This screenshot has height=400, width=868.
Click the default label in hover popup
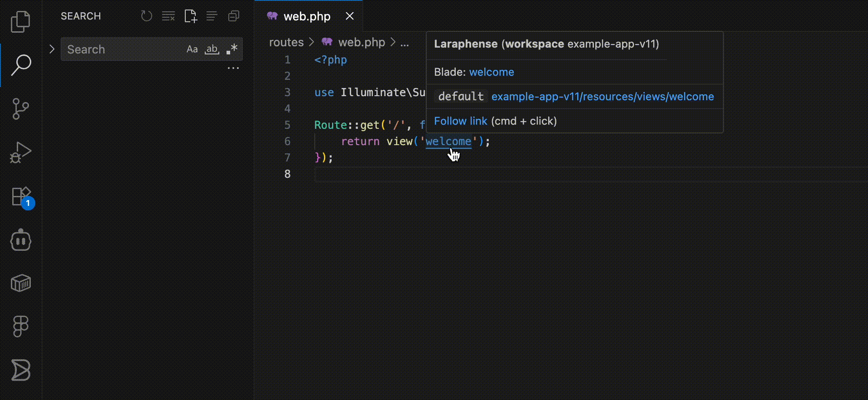[461, 97]
